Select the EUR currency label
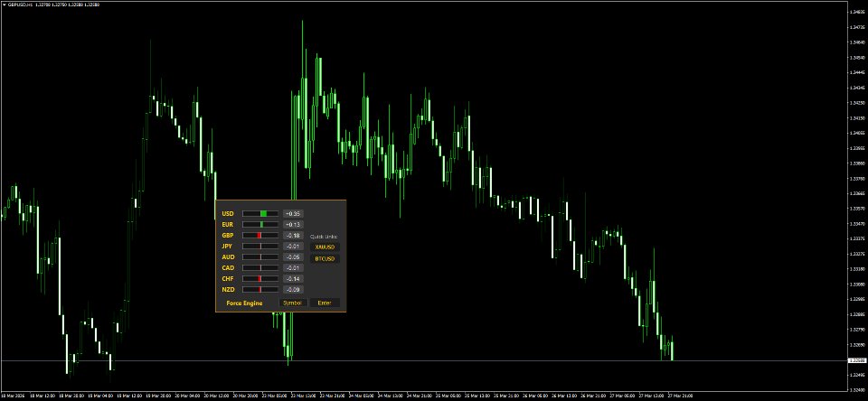Viewport: 868px width, 401px height. 228,225
